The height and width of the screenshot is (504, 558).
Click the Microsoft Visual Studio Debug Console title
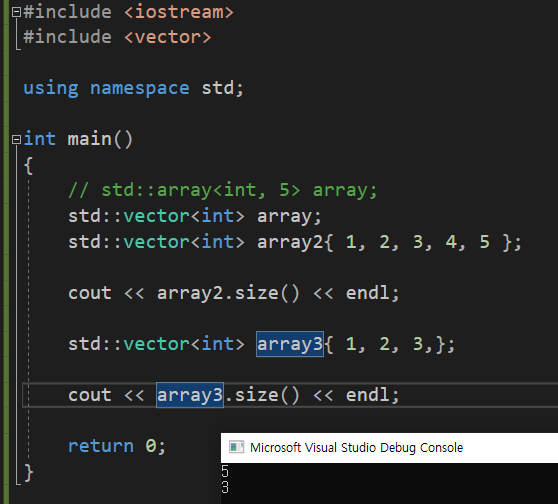tap(356, 447)
